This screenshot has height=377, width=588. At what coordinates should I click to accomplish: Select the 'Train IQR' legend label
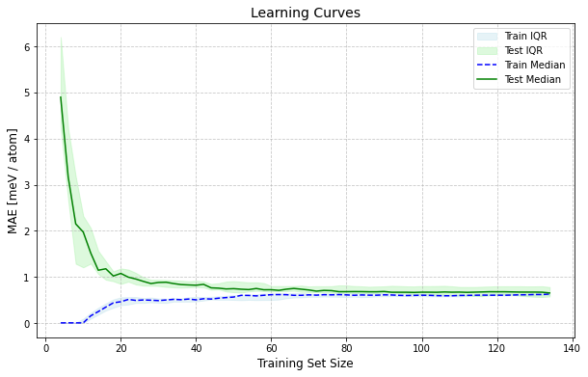point(525,36)
